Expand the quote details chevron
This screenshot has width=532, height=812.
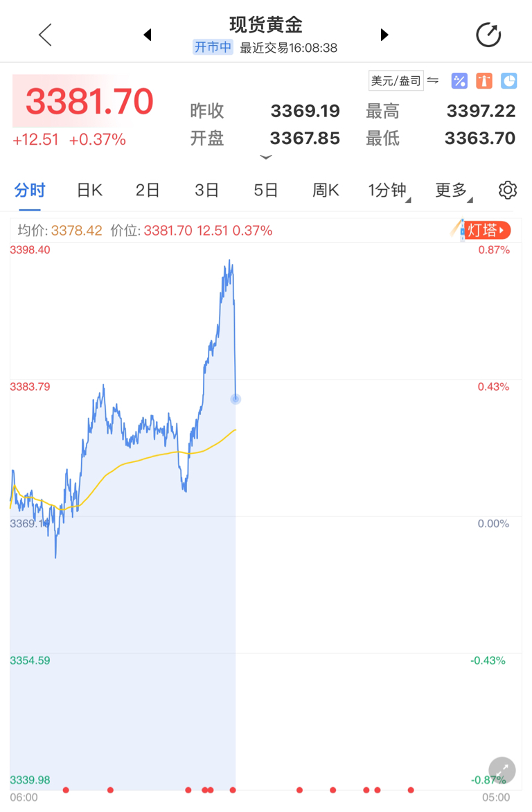click(266, 158)
